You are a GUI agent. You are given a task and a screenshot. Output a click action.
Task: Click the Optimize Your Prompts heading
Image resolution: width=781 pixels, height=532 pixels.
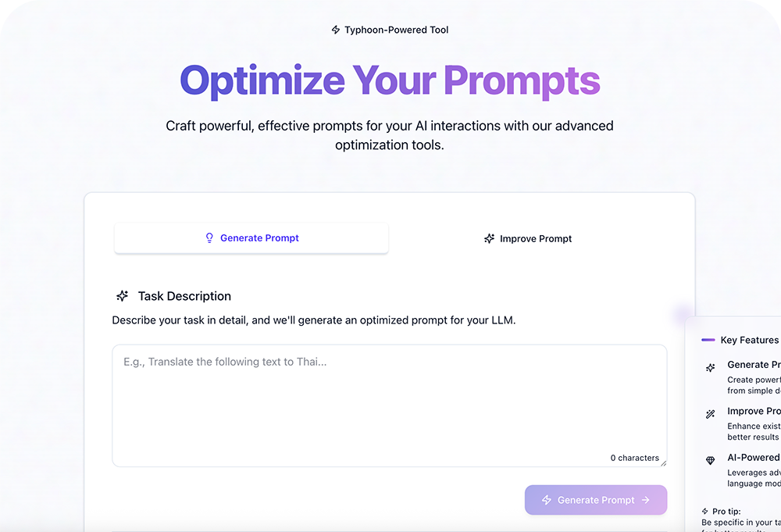(390, 80)
